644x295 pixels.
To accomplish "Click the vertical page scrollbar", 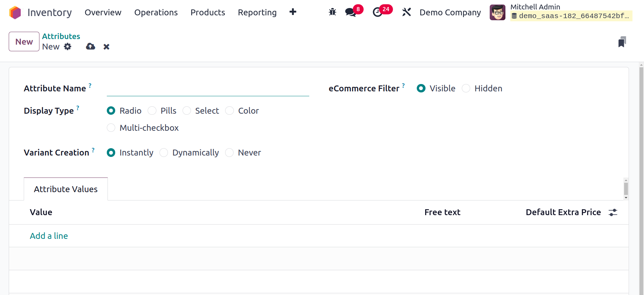I will pos(641,174).
